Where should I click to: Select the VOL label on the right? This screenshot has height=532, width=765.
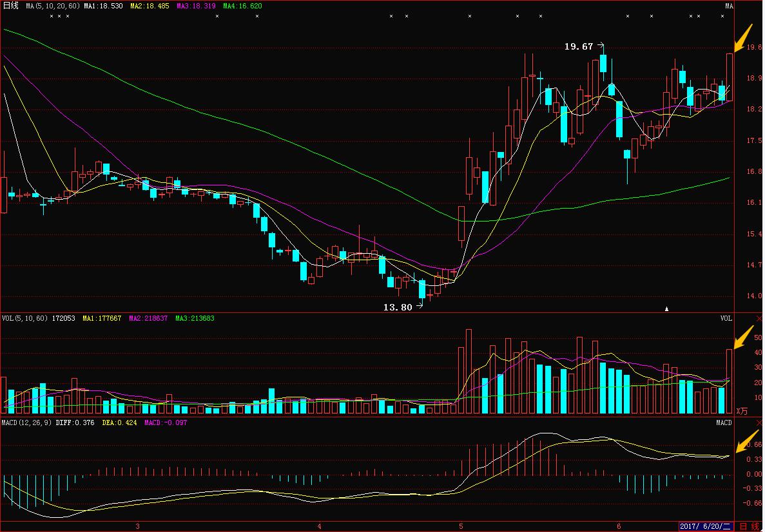726,318
